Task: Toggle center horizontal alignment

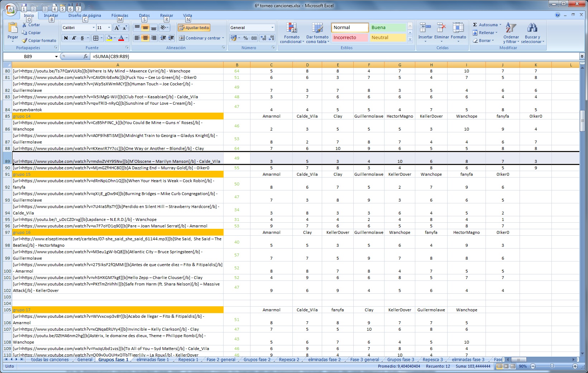Action: (145, 38)
